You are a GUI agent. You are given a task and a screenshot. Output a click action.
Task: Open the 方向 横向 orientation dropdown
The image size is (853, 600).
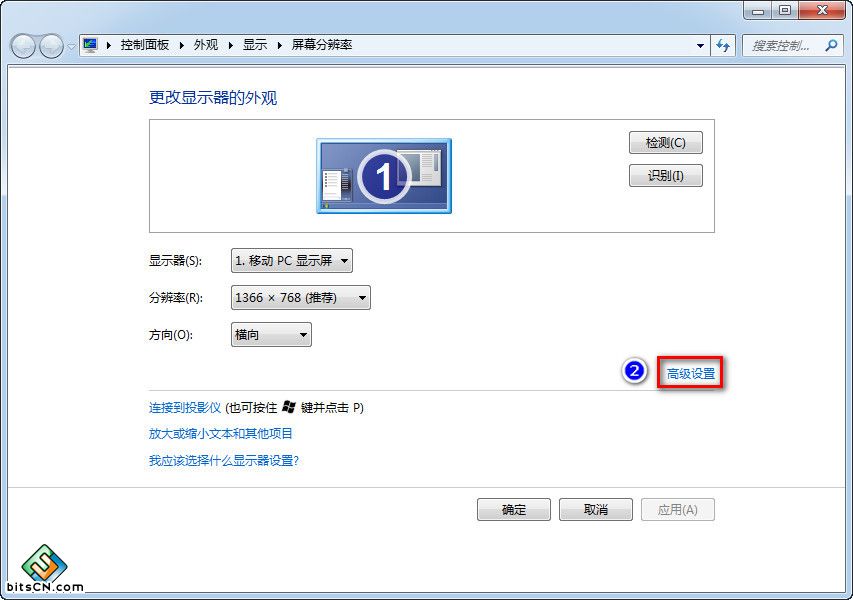pyautogui.click(x=271, y=335)
